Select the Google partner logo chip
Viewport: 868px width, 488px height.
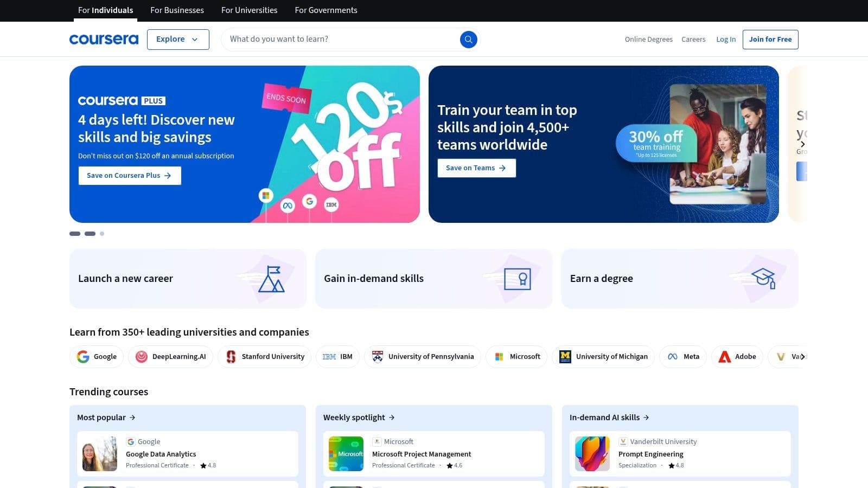coord(97,357)
